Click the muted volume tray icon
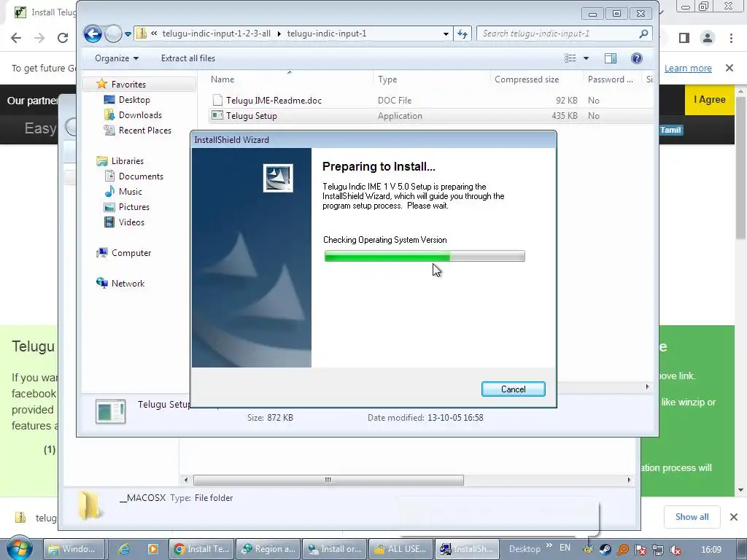This screenshot has height=560, width=747. 675,550
